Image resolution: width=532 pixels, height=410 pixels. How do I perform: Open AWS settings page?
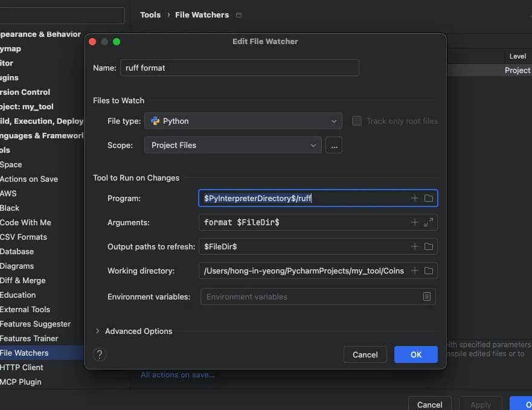[8, 193]
